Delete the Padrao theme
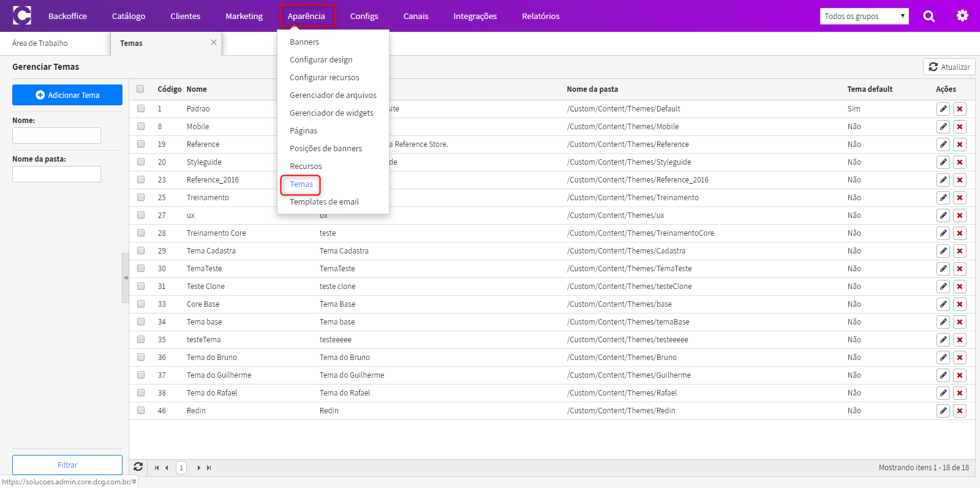 [960, 109]
